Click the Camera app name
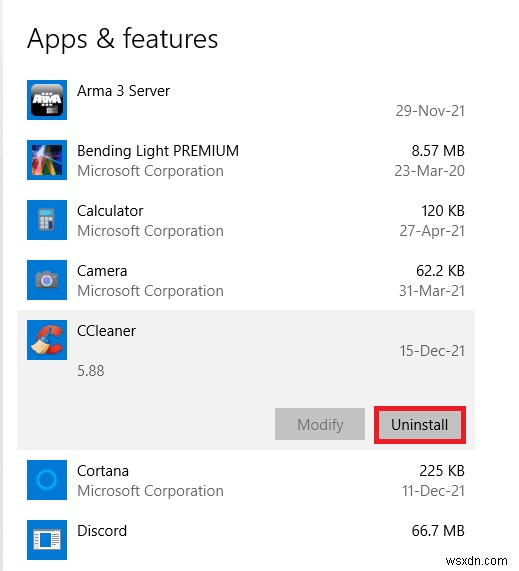 [102, 271]
